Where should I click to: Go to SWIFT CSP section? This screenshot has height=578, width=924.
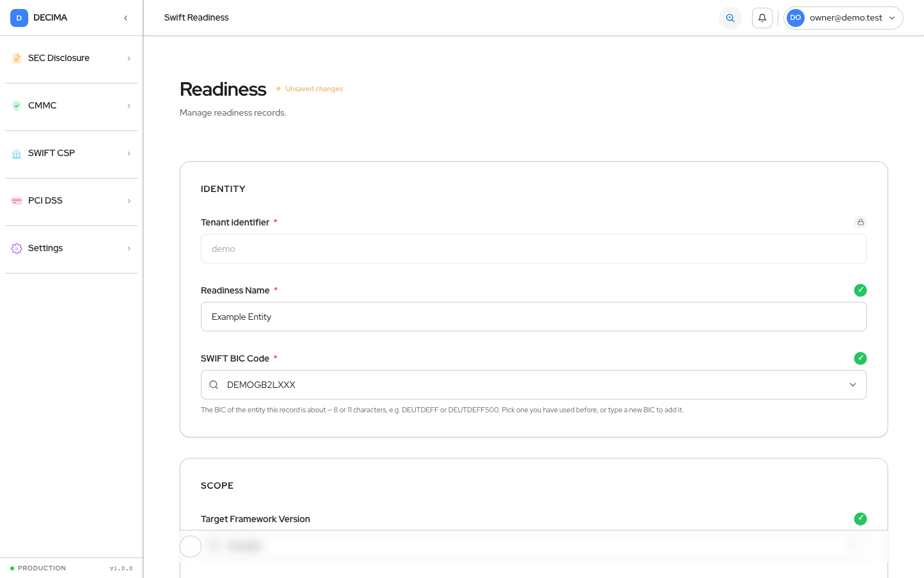coord(72,153)
